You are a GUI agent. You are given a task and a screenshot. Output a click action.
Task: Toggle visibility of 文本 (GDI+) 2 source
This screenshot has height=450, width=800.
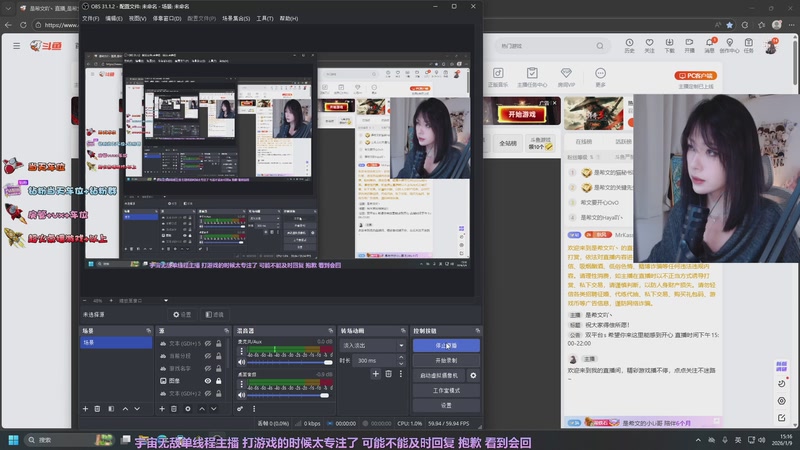coord(208,393)
